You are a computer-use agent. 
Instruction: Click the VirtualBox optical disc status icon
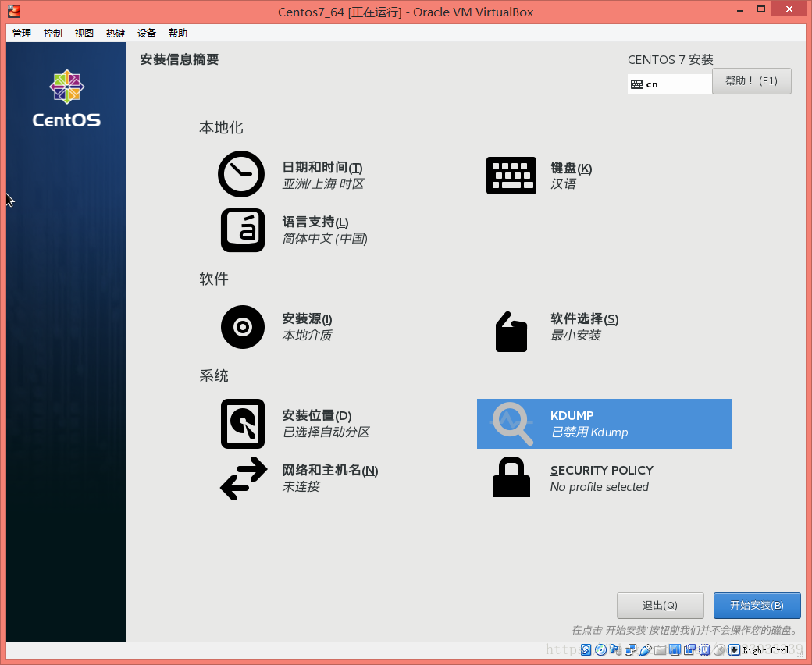click(600, 649)
